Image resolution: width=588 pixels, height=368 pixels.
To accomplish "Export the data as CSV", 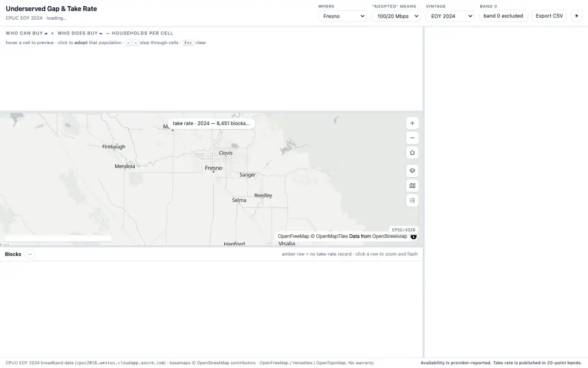I will coord(549,16).
